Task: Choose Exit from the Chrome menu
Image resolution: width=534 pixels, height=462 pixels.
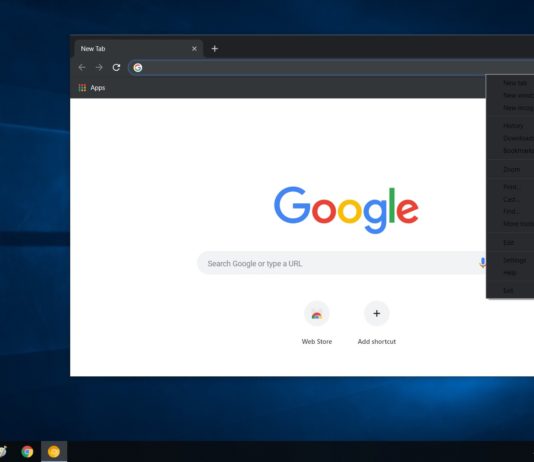Action: [510, 290]
